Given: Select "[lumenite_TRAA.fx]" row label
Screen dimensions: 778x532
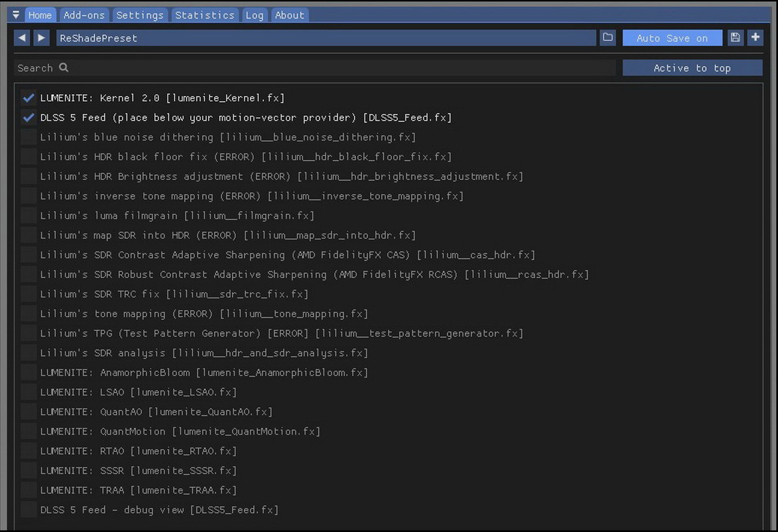Looking at the screenshot, I should (x=183, y=490).
